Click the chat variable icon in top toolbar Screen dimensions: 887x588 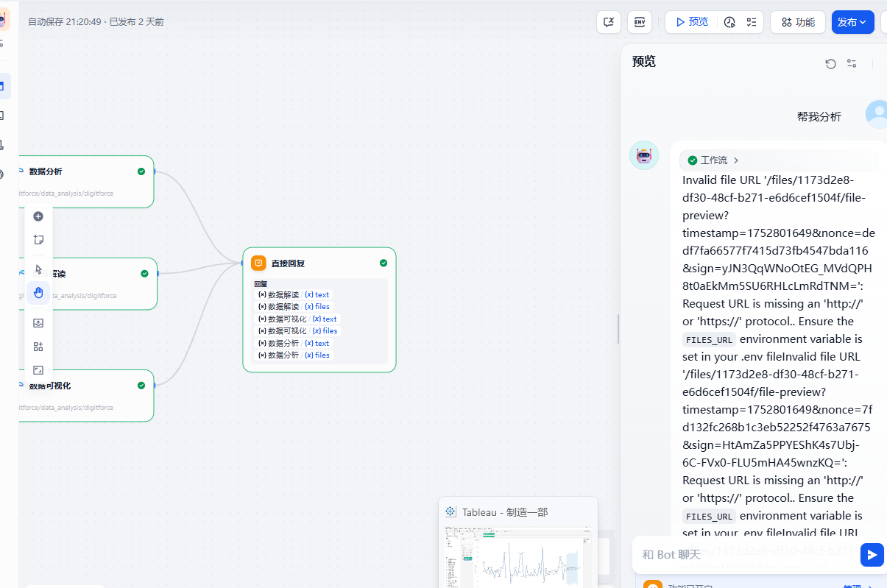pyautogui.click(x=609, y=22)
